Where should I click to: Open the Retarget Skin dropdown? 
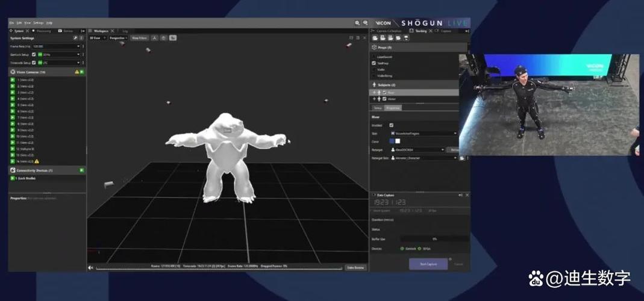pos(424,158)
